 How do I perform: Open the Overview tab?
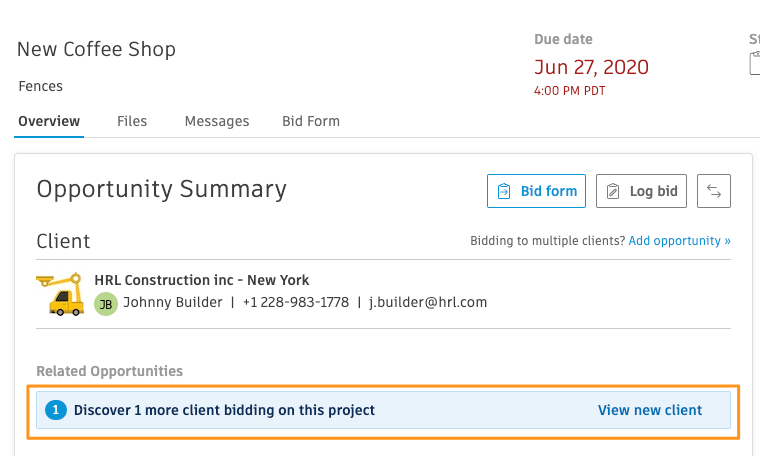click(49, 121)
